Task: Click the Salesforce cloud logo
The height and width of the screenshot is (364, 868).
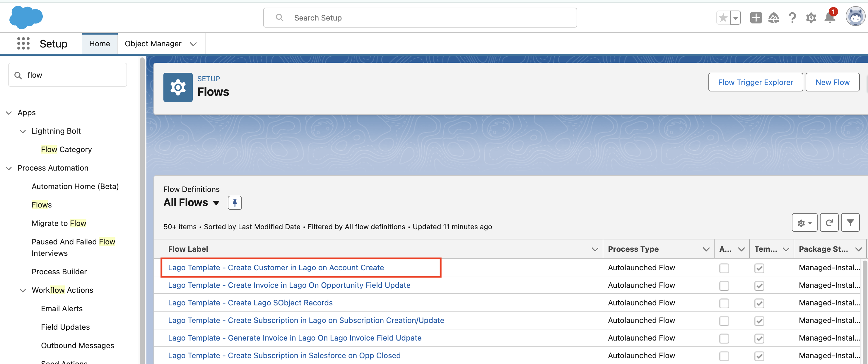Action: pos(26,18)
